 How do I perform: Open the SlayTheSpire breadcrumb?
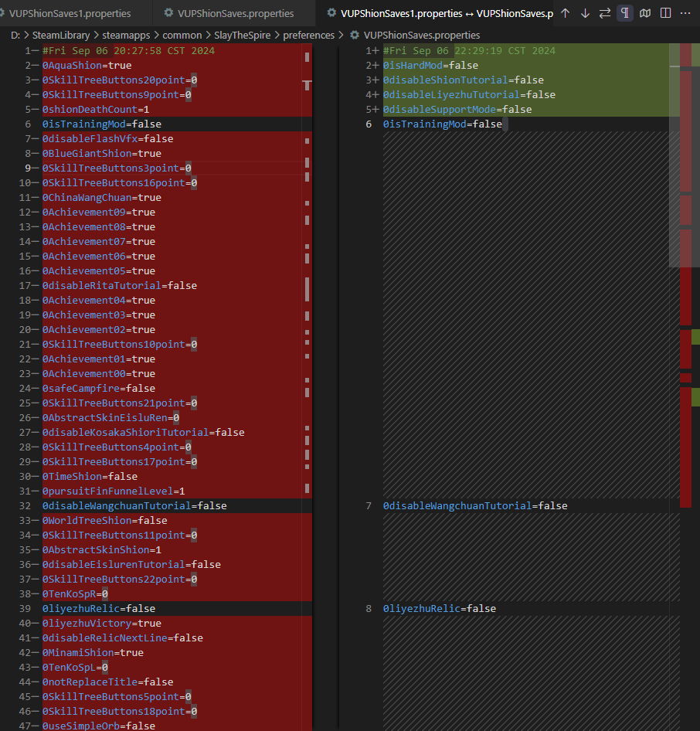pyautogui.click(x=243, y=35)
